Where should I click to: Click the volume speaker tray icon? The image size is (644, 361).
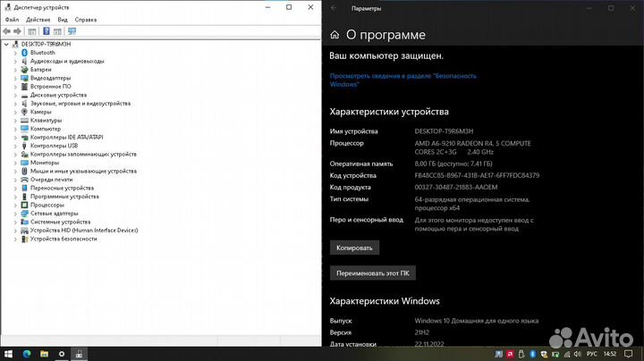[x=578, y=354]
